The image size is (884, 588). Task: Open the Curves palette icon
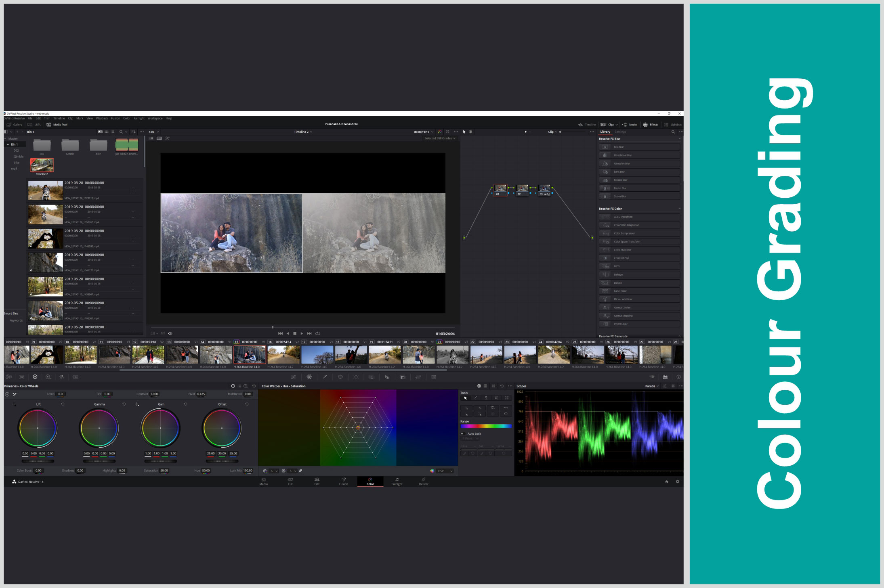click(x=294, y=377)
